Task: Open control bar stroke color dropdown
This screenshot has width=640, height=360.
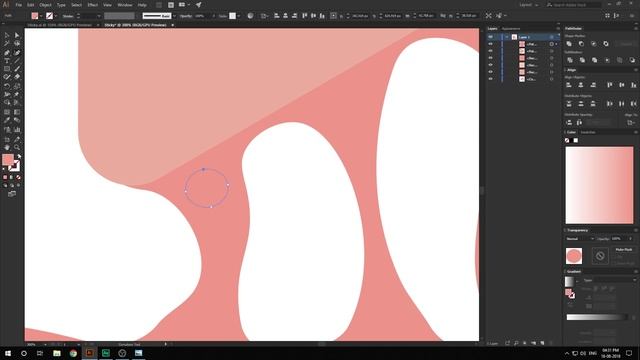Action: pos(56,16)
